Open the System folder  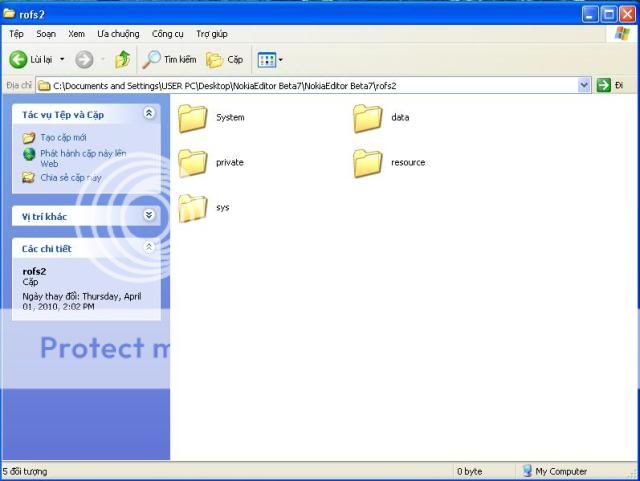(193, 118)
